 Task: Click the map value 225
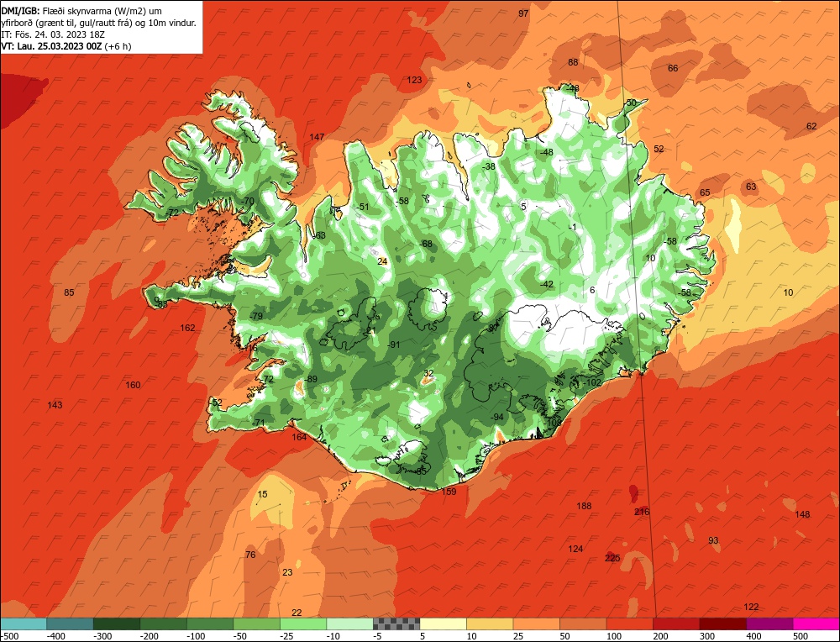tap(612, 558)
